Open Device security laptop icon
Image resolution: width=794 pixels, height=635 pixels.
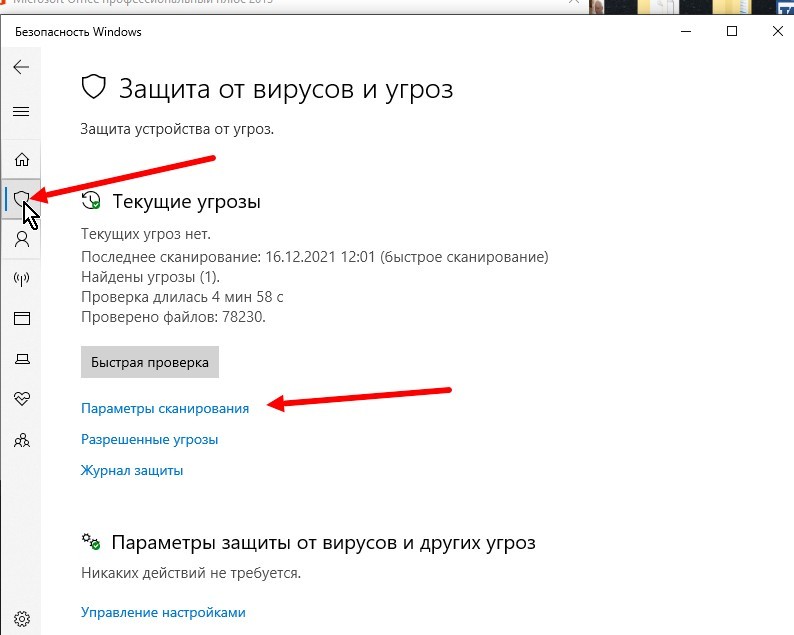coord(22,359)
